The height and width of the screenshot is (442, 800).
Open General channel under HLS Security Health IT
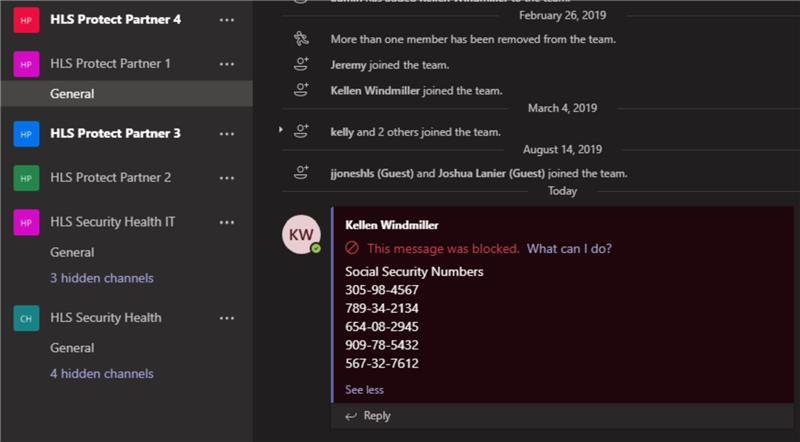coord(72,252)
